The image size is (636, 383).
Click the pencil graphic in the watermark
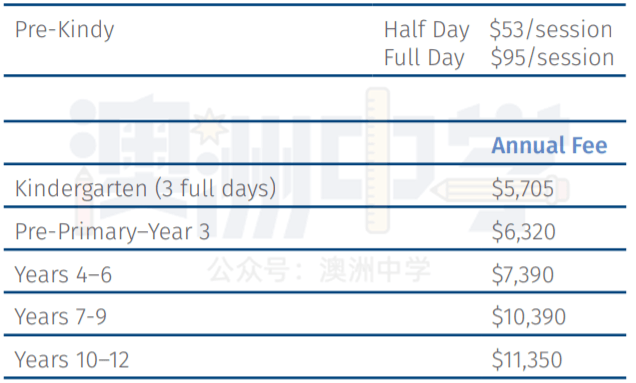(x=501, y=191)
